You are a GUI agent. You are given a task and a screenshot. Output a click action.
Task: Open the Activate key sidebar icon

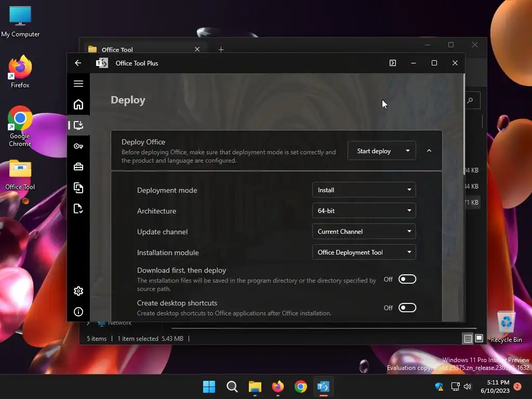[78, 146]
